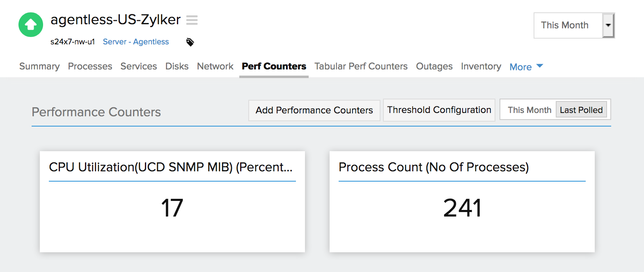Toggle the view to This Month

click(529, 110)
